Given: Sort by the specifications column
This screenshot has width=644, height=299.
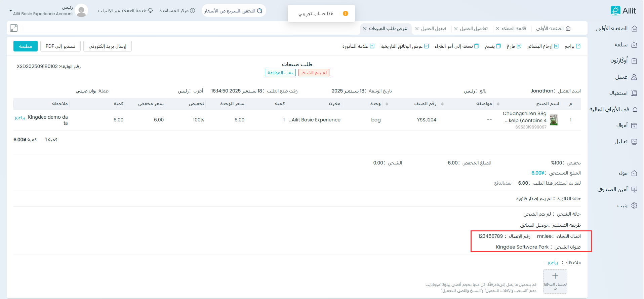Looking at the screenshot, I should [498, 104].
